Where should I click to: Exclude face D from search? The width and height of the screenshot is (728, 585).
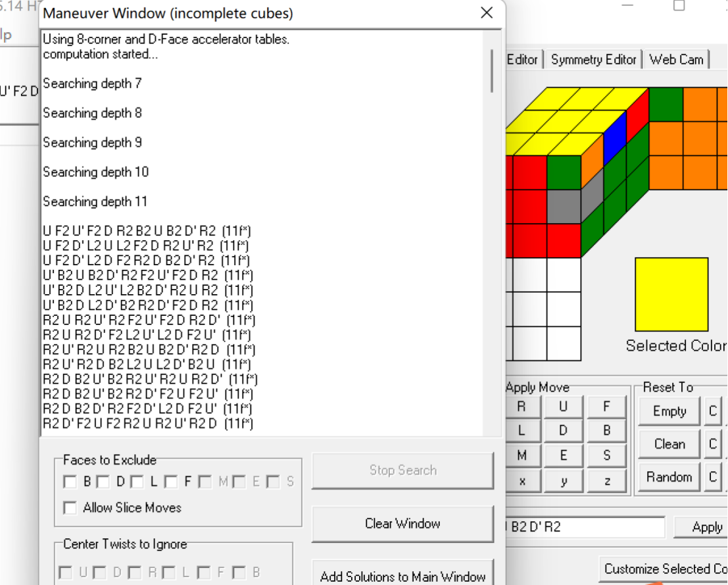103,482
